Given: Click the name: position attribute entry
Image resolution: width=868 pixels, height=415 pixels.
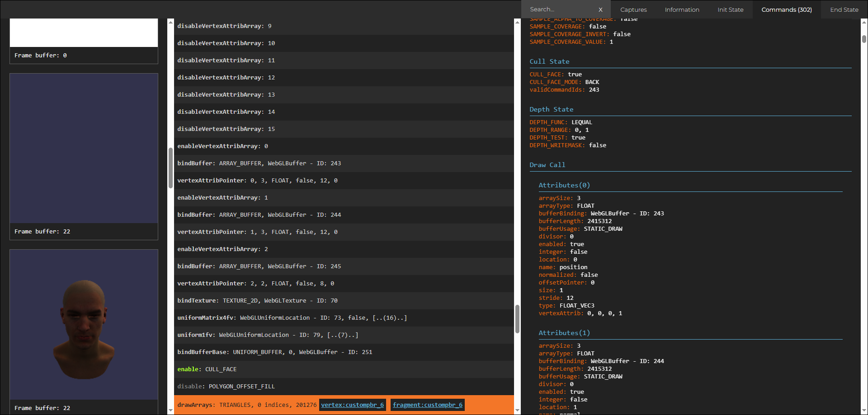Looking at the screenshot, I should click(563, 267).
